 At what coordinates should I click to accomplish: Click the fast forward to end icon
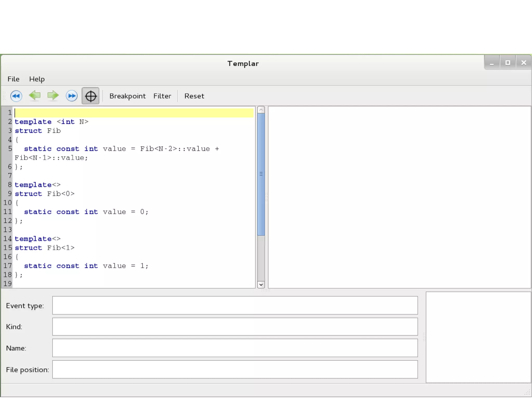(71, 96)
